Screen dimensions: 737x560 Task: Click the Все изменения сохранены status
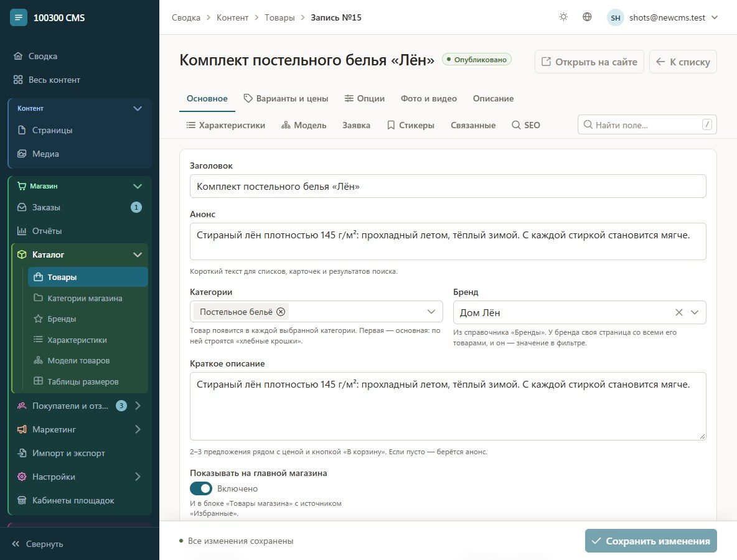click(x=237, y=541)
